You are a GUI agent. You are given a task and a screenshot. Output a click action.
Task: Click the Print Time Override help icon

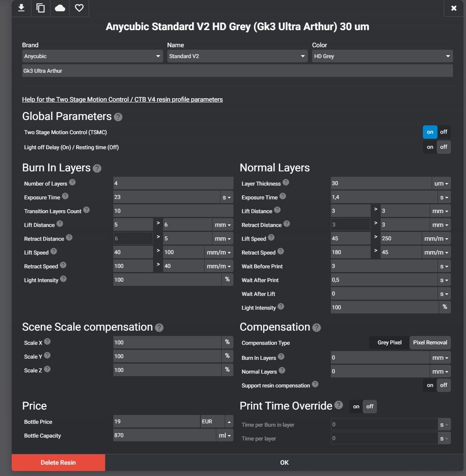tap(339, 405)
